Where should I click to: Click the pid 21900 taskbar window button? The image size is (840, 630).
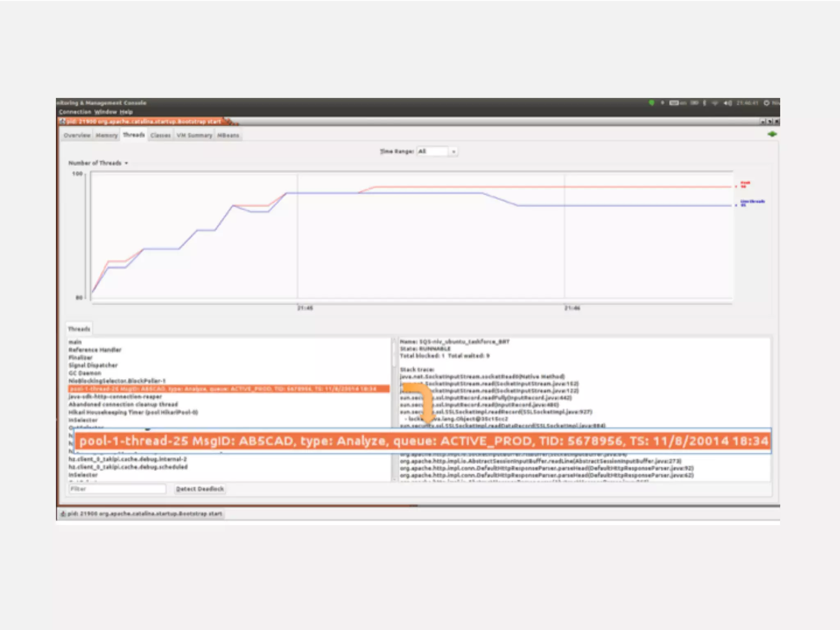tap(141, 514)
